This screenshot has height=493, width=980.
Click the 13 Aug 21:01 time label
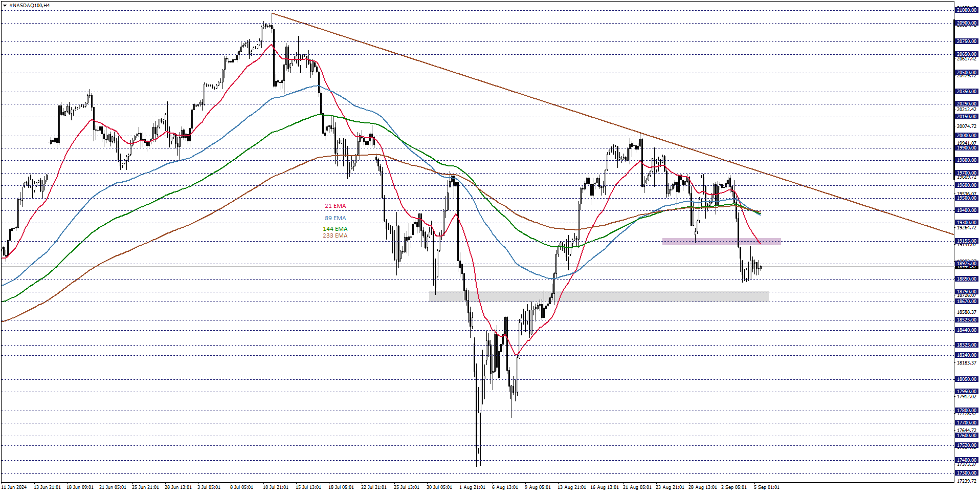tap(572, 487)
